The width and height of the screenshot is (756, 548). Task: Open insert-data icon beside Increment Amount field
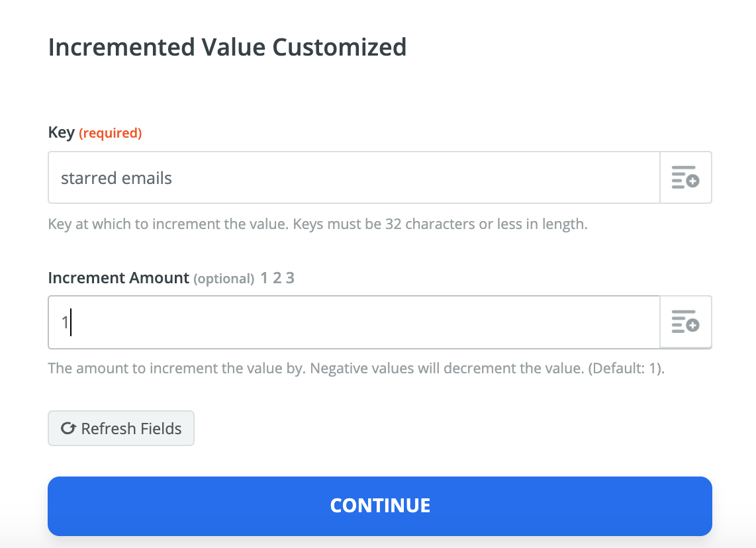pyautogui.click(x=685, y=322)
